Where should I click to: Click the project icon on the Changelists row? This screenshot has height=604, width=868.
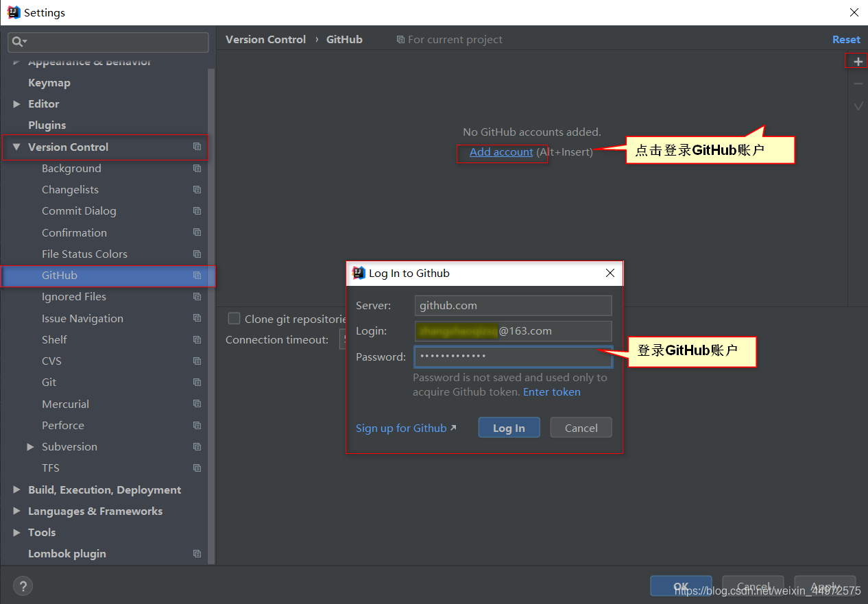(197, 189)
